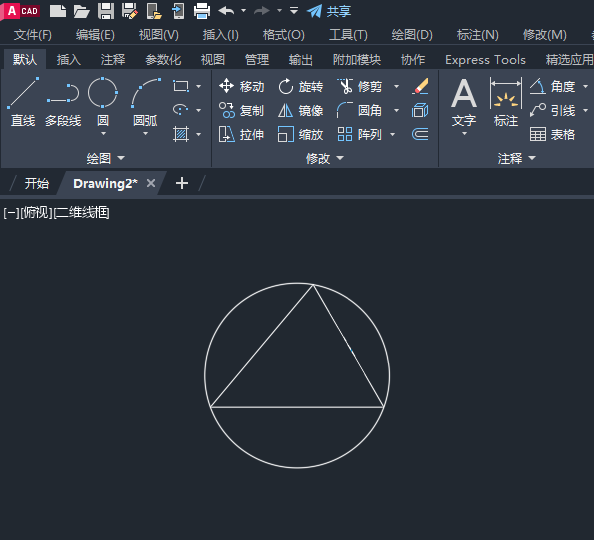Open the Array (阵列) dropdown arrow
Viewport: 594px width, 540px height.
click(392, 135)
